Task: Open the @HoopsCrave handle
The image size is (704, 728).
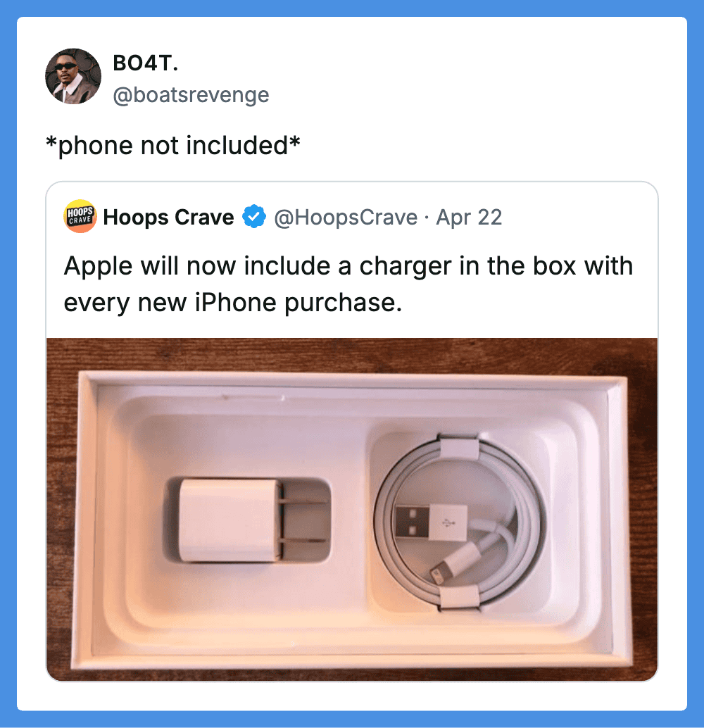Action: pyautogui.click(x=346, y=218)
